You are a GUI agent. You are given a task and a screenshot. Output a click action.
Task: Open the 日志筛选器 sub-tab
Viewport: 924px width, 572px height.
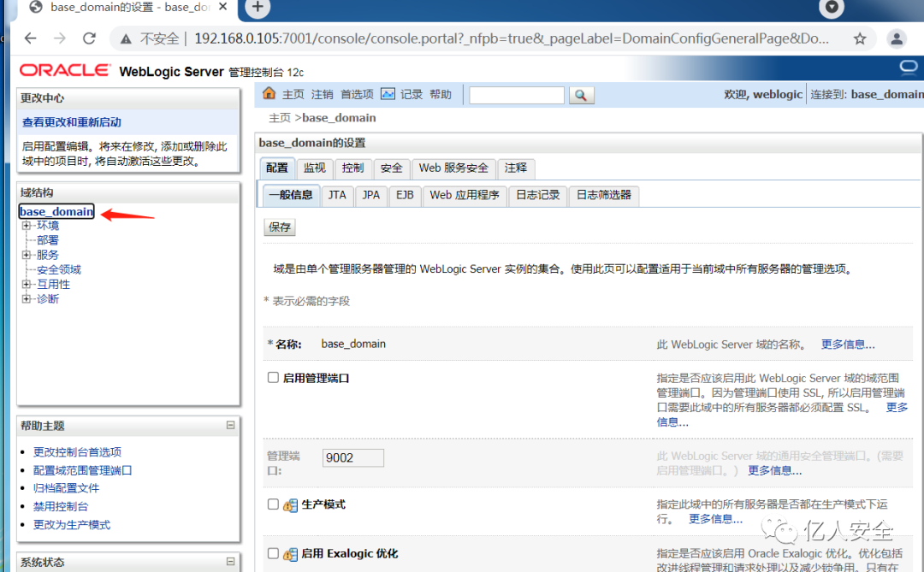click(x=603, y=195)
